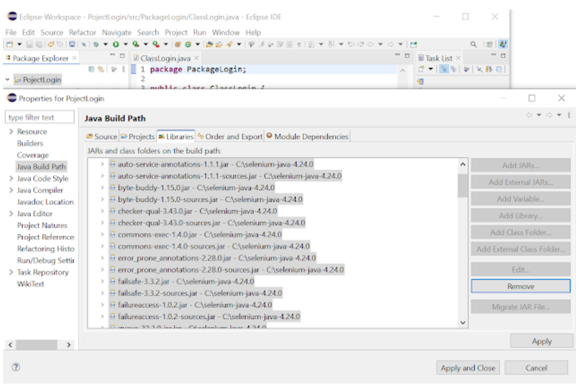588x392 pixels.
Task: Open the Refactor menu
Action: (82, 33)
